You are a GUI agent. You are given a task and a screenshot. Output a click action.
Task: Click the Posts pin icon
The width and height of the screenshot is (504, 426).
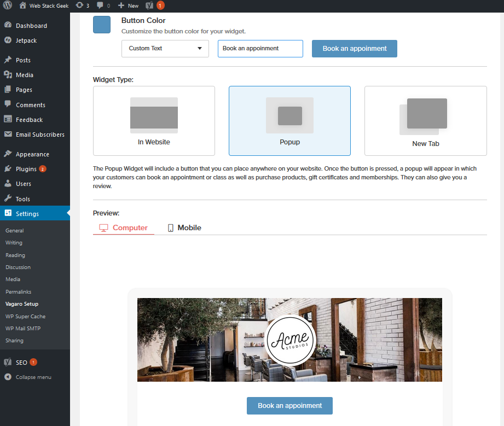[x=8, y=60]
